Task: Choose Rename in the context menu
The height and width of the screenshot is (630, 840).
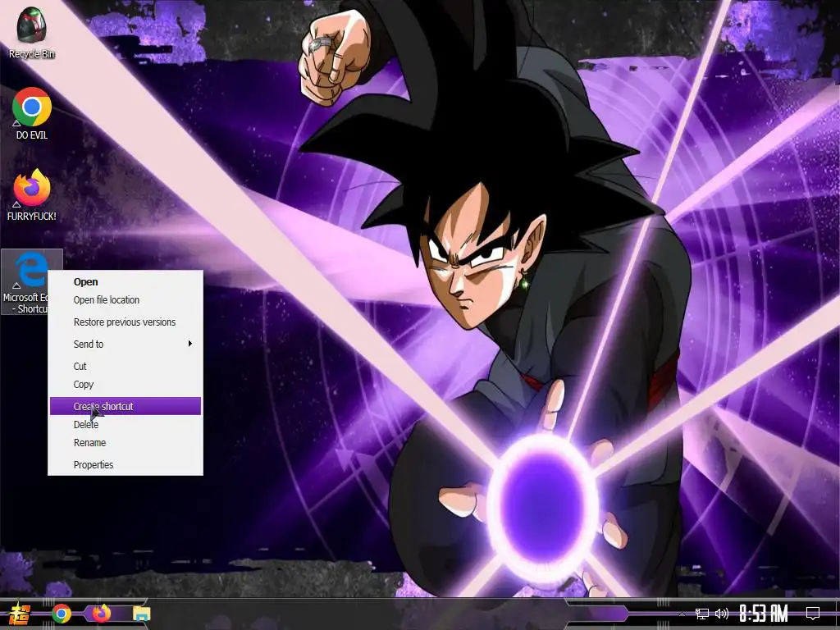Action: click(126, 442)
